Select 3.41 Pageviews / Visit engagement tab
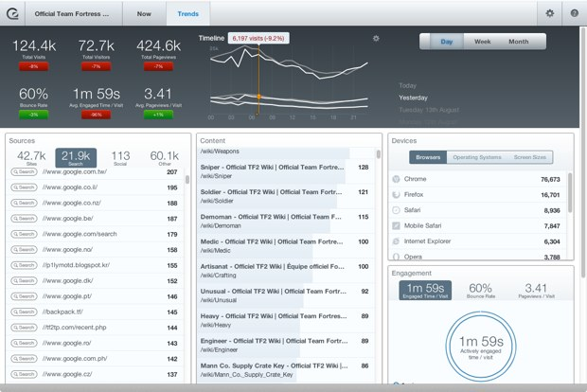 tap(536, 290)
